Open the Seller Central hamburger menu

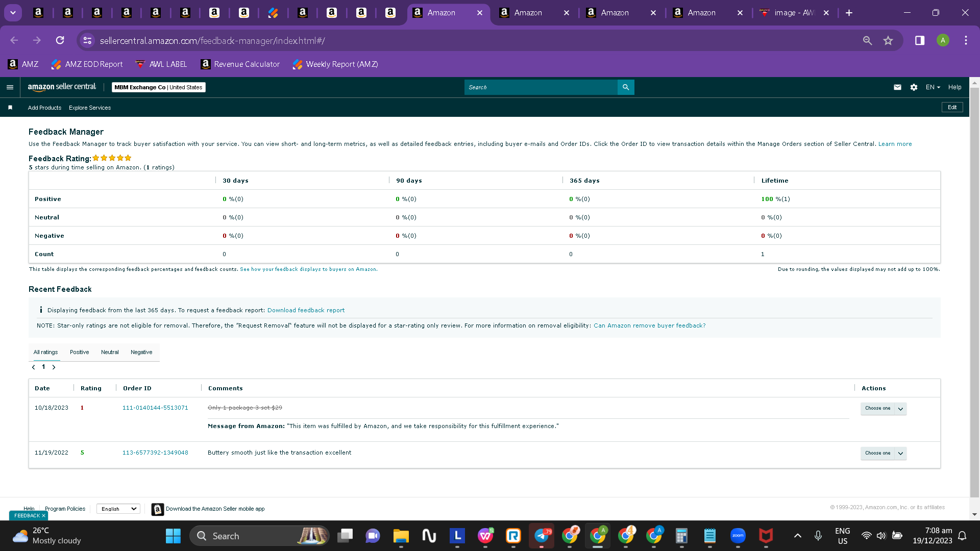tap(10, 87)
